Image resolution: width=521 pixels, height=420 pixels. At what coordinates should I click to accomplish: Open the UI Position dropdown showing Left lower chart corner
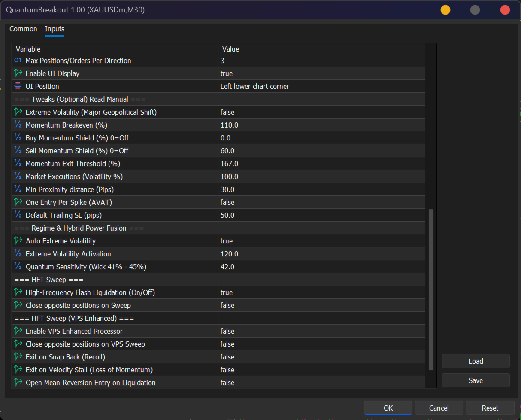[321, 86]
